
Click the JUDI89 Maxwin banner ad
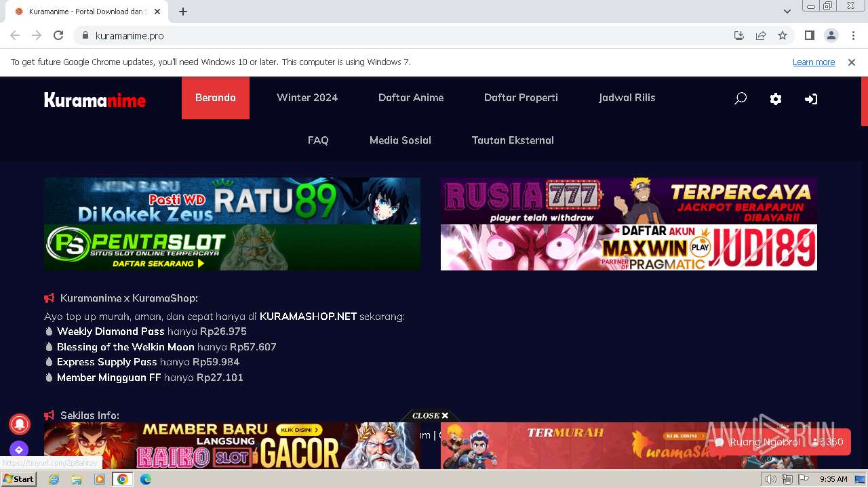coord(629,247)
